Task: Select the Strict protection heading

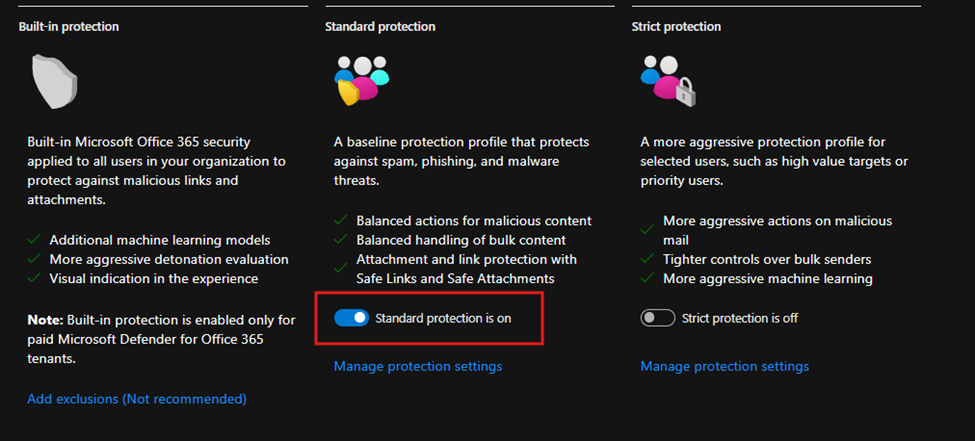Action: coord(676,27)
